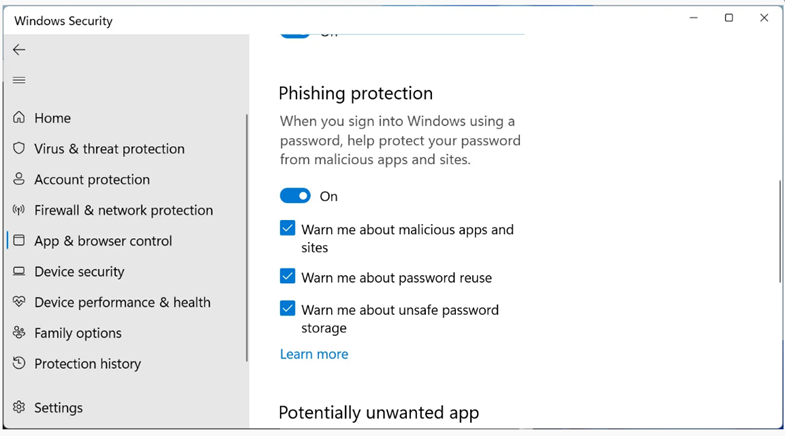Screen dimensions: 785x436
Task: Go back using the back arrow
Action: click(x=19, y=49)
